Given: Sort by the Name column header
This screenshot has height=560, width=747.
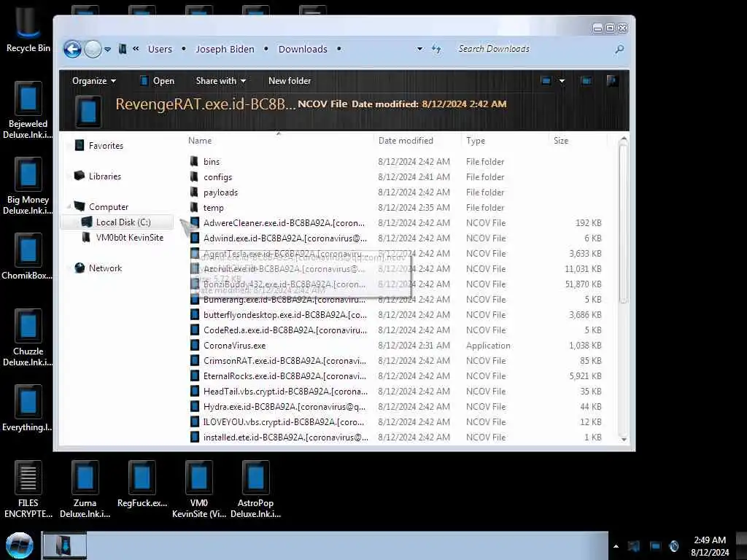Looking at the screenshot, I should point(200,141).
